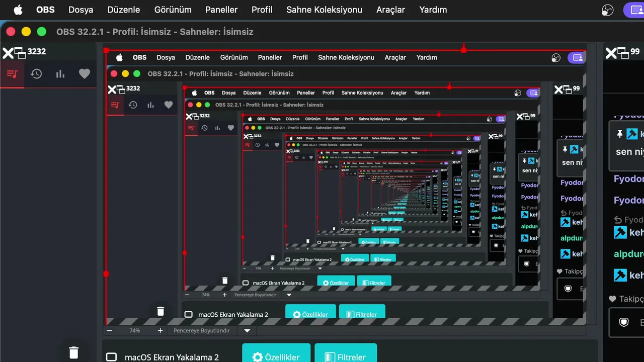The width and height of the screenshot is (644, 362).
Task: Open the Paneller menu in the top menu bar
Action: pyautogui.click(x=221, y=10)
